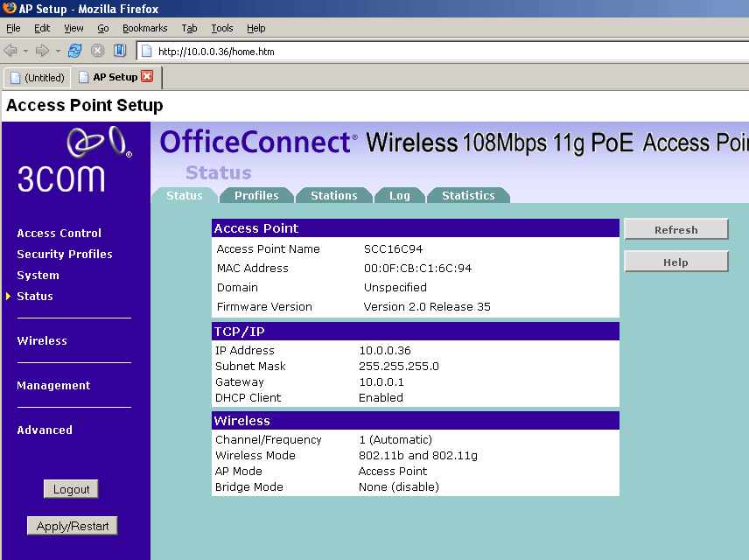Click the (Untitled) tab page icon
Screen dimensions: 749x560
(x=15, y=77)
